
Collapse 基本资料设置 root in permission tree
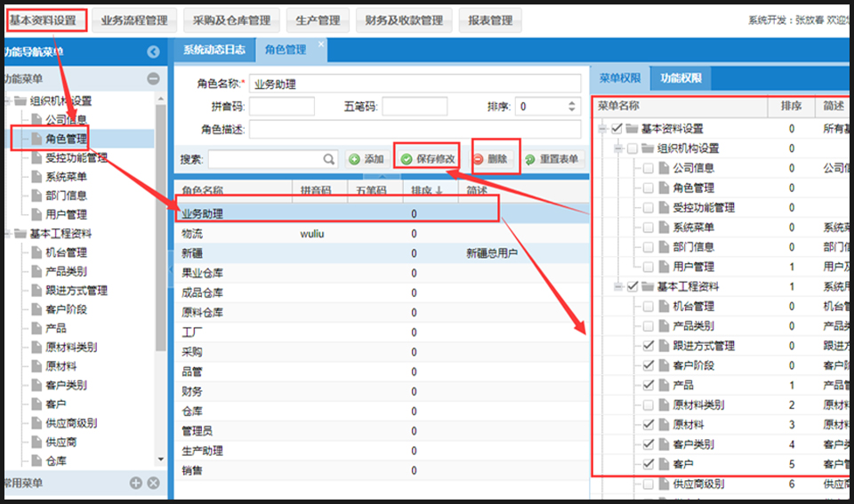(x=602, y=129)
